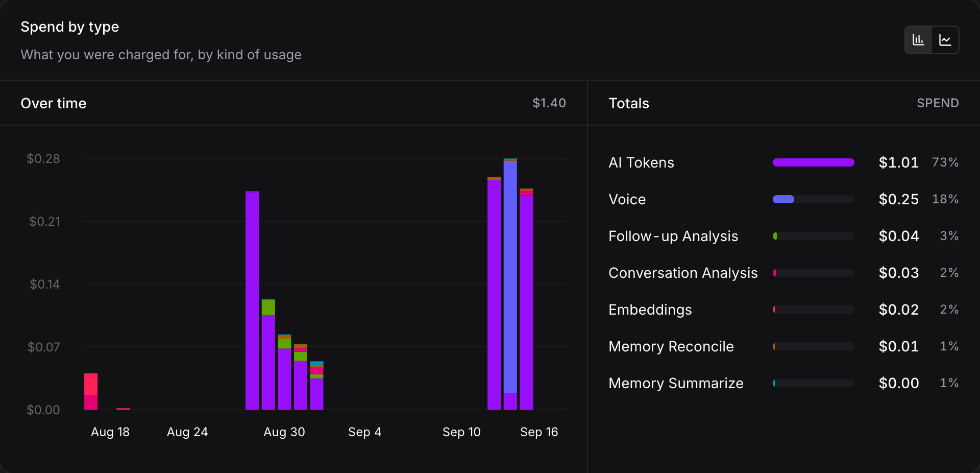Select the Conversation Analysis row label
The width and height of the screenshot is (980, 473).
683,273
